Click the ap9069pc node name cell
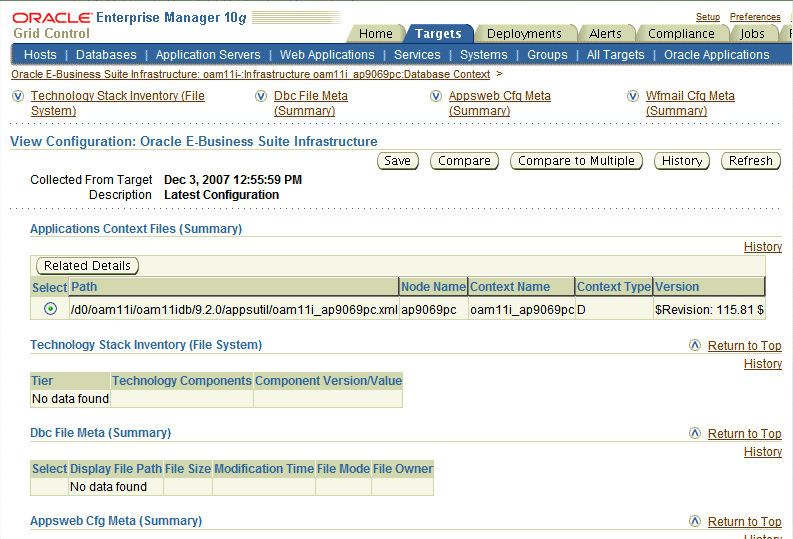Image resolution: width=793 pixels, height=539 pixels. [x=433, y=309]
